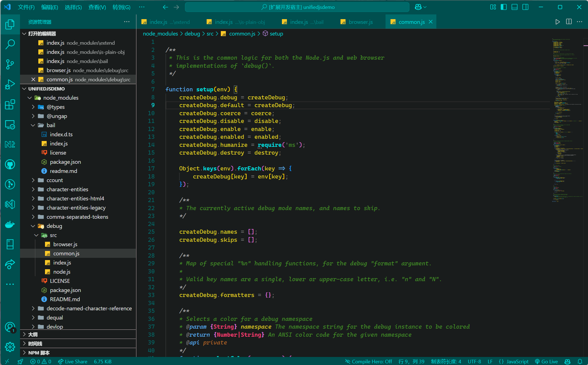Open the Explorer view in activity bar
The image size is (588, 365).
click(10, 24)
